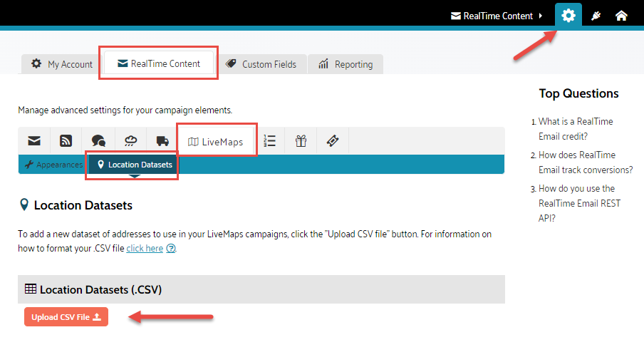Select the gift box element tab
The height and width of the screenshot is (362, 644).
point(301,141)
